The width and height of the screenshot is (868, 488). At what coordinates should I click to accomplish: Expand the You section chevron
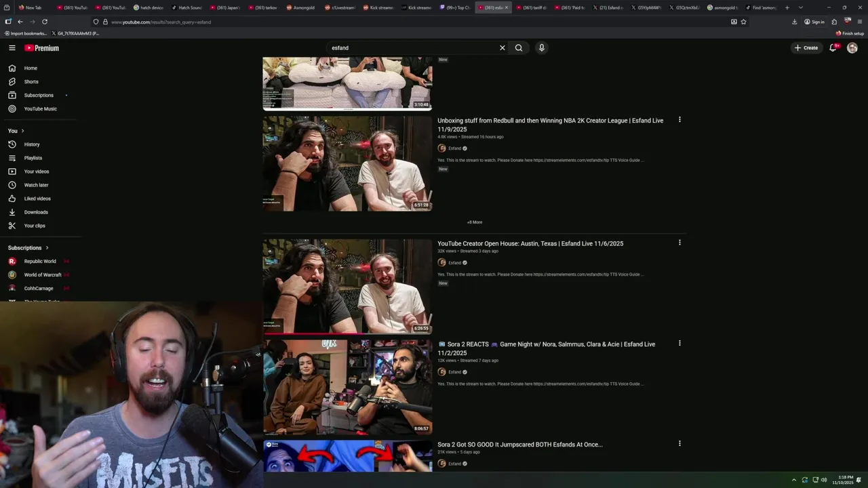pos(22,131)
